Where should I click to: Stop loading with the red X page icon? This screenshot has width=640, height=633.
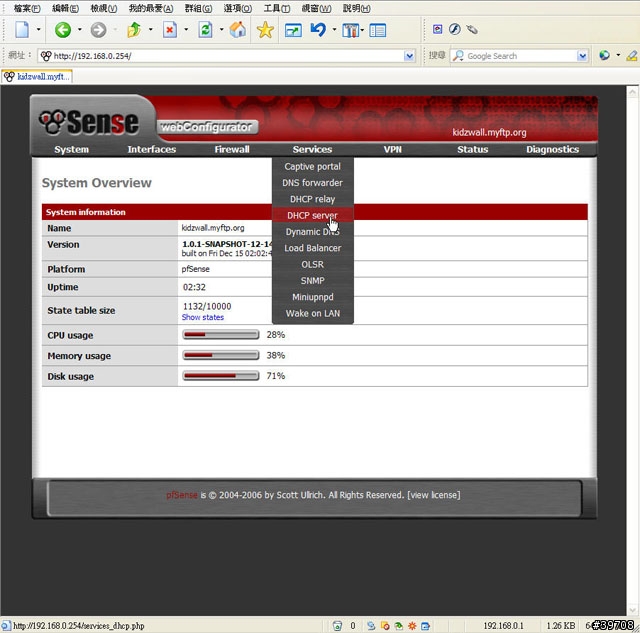[170, 30]
